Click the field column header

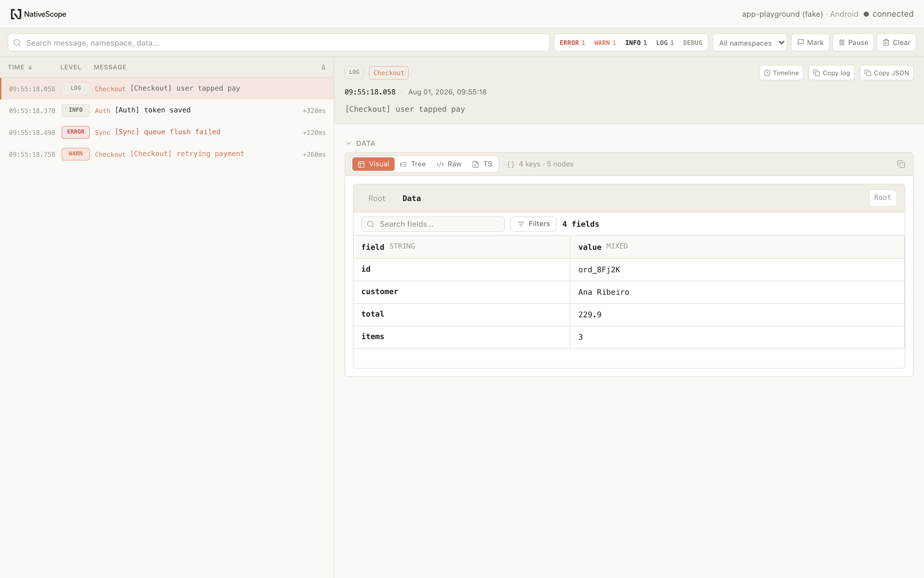pyautogui.click(x=462, y=247)
